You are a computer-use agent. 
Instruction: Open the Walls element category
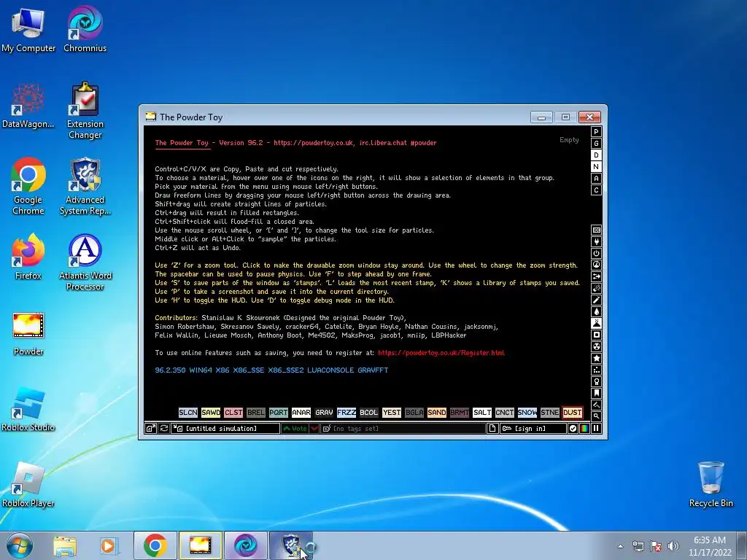coord(596,230)
